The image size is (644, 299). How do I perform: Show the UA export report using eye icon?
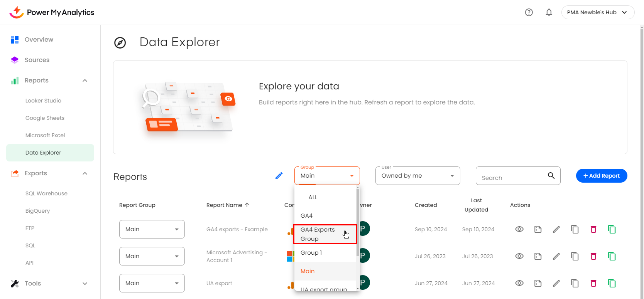tap(519, 283)
